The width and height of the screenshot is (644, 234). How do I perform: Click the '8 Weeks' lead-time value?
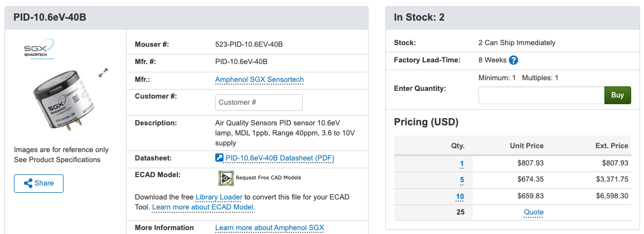click(x=492, y=60)
